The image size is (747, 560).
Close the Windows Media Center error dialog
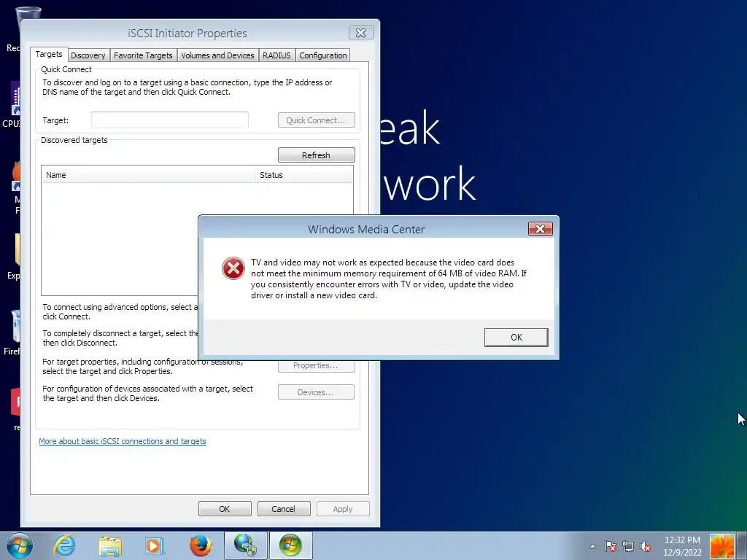pos(541,228)
